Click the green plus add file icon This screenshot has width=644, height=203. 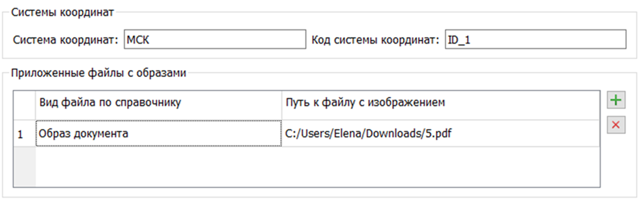click(616, 101)
